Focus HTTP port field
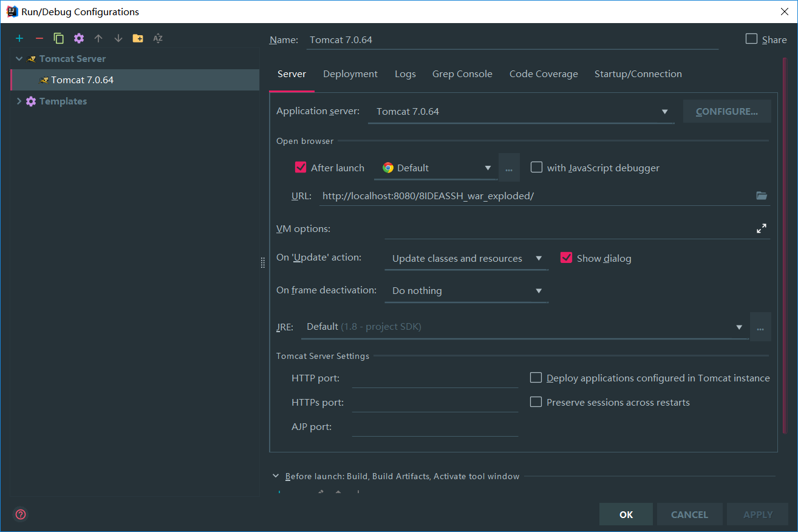The image size is (798, 532). pos(435,378)
